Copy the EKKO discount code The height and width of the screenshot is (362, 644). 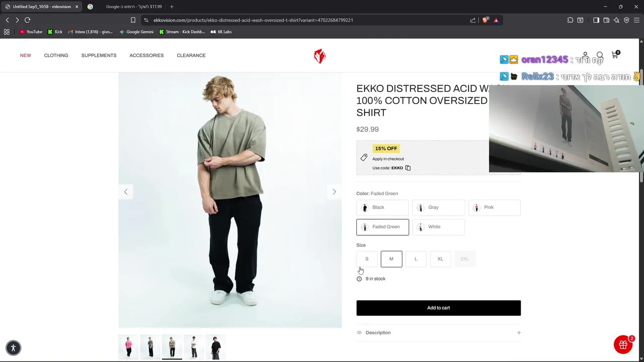pos(408,168)
